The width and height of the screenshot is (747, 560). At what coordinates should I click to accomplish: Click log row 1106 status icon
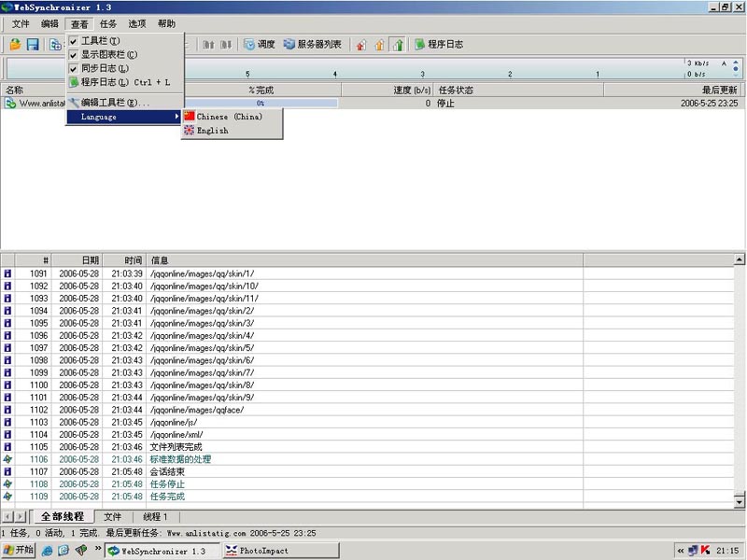point(7,459)
